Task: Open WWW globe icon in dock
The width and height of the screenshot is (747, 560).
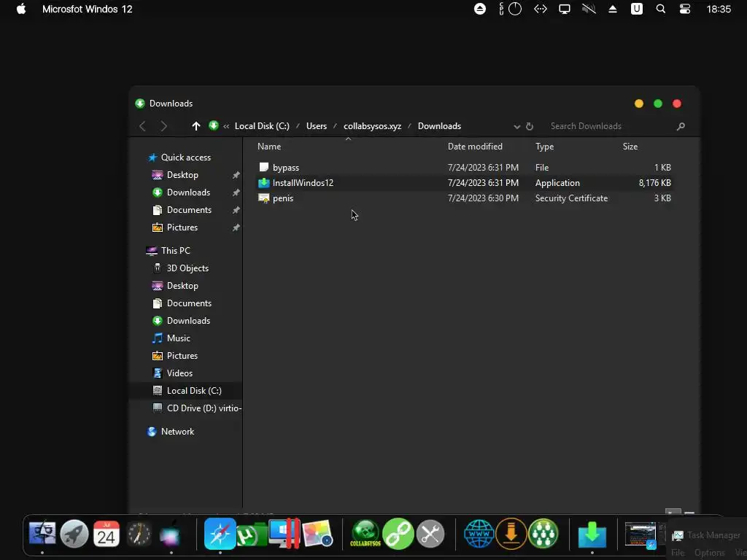Action: 479,534
